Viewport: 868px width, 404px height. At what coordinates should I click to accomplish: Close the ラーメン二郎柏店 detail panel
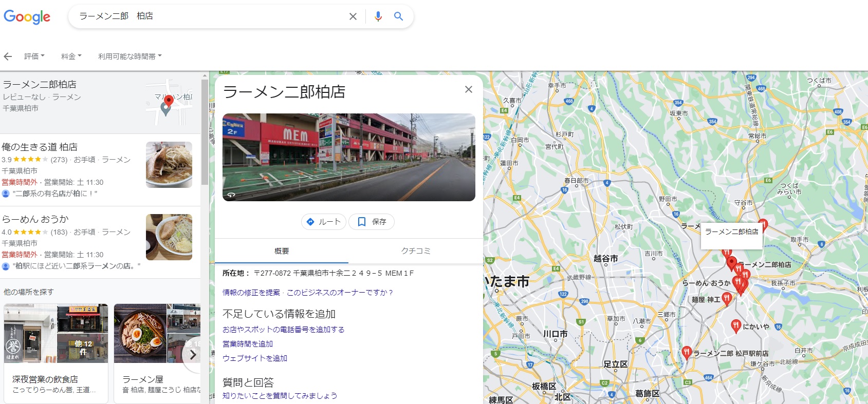click(x=469, y=89)
